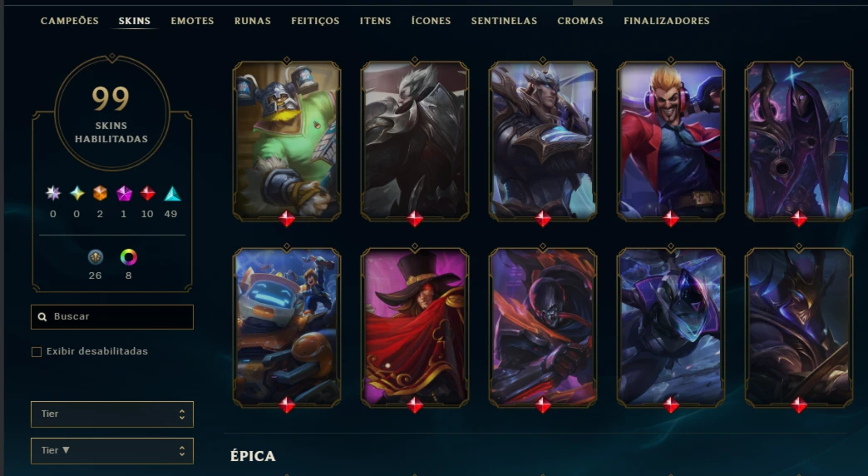This screenshot has height=476, width=868.
Task: Switch to the Campeões tab
Action: [x=70, y=21]
